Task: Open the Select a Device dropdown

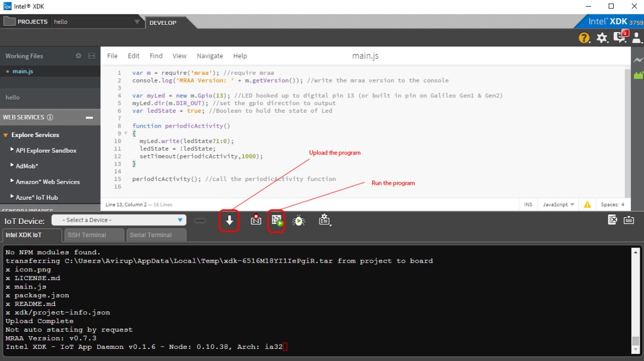Action: (119, 220)
